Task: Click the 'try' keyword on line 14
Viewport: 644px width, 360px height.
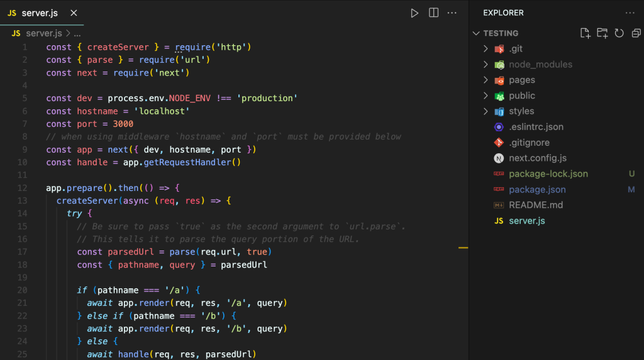Action: pyautogui.click(x=74, y=214)
